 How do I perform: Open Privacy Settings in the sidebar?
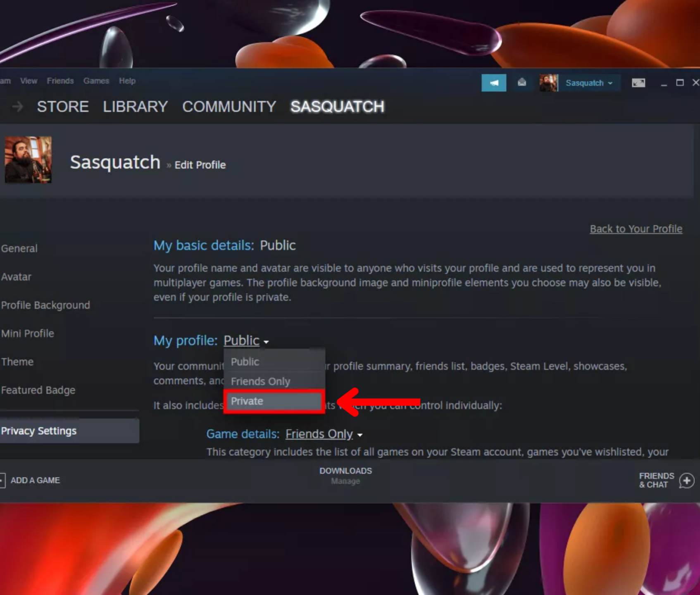pos(39,431)
